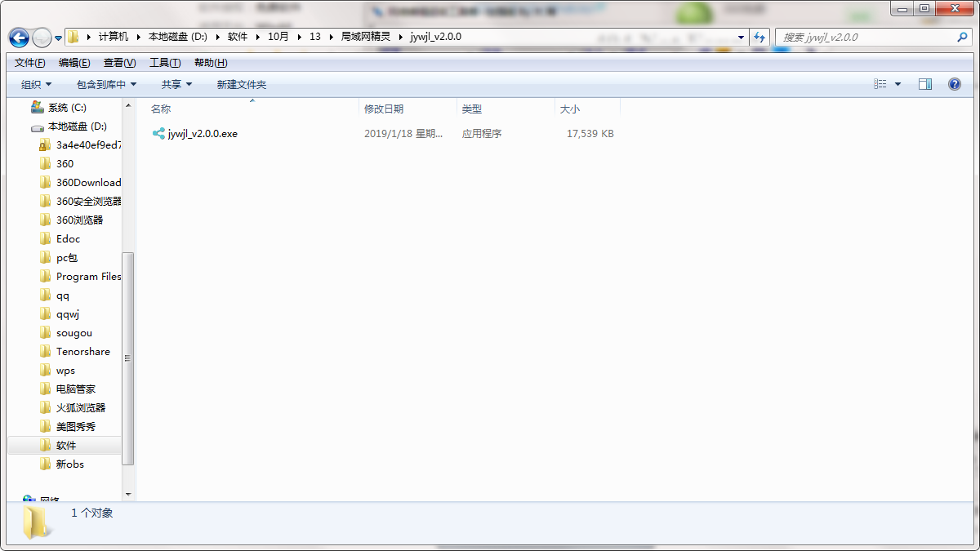Open the 共享 dropdown menu
The image size is (980, 551).
[176, 84]
